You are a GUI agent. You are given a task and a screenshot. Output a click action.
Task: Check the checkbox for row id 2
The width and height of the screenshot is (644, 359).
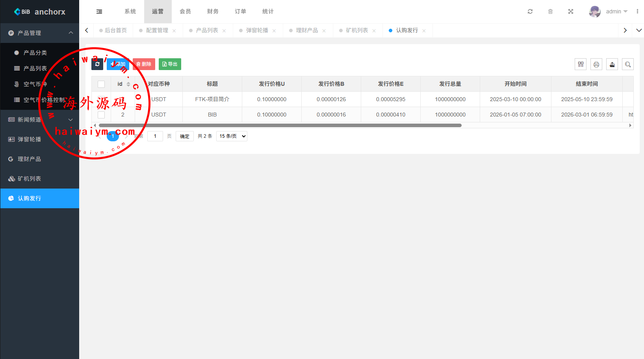[x=101, y=115]
